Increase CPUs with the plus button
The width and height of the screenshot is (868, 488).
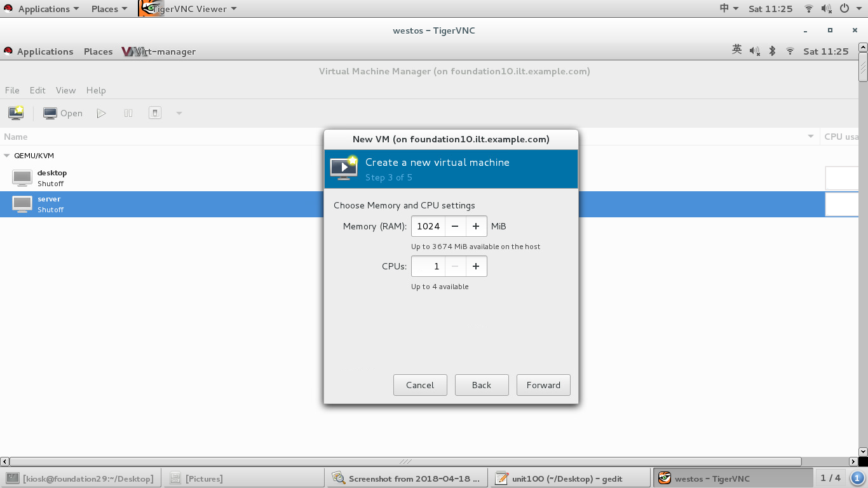pos(476,266)
